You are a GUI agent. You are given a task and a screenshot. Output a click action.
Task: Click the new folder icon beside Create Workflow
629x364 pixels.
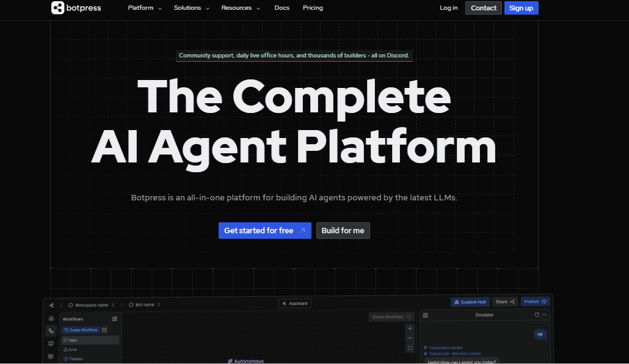click(104, 330)
